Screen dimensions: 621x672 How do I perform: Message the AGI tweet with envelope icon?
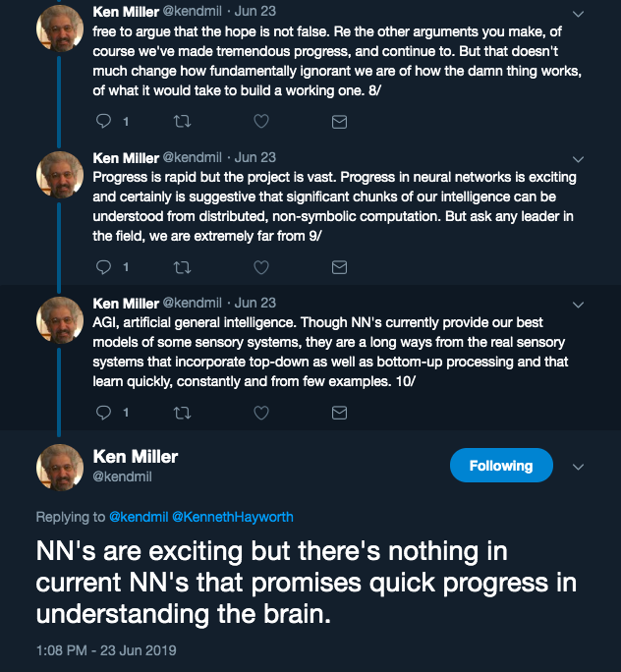(339, 413)
